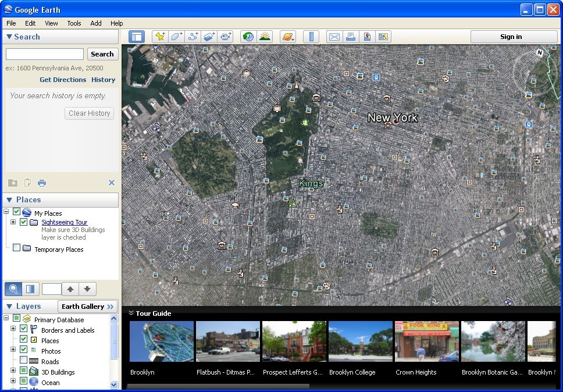Viewport: 563px width, 392px height.
Task: Check the Temporary Places checkbox
Action: pyautogui.click(x=17, y=249)
